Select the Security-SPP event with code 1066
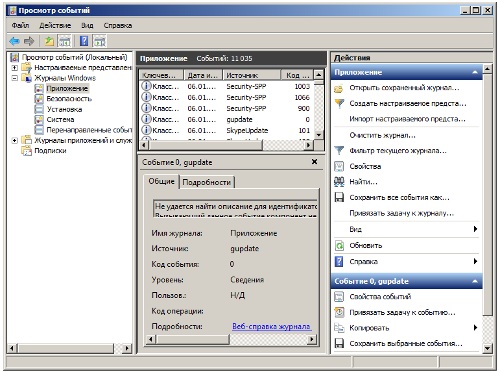The height and width of the screenshot is (372, 500). (227, 97)
